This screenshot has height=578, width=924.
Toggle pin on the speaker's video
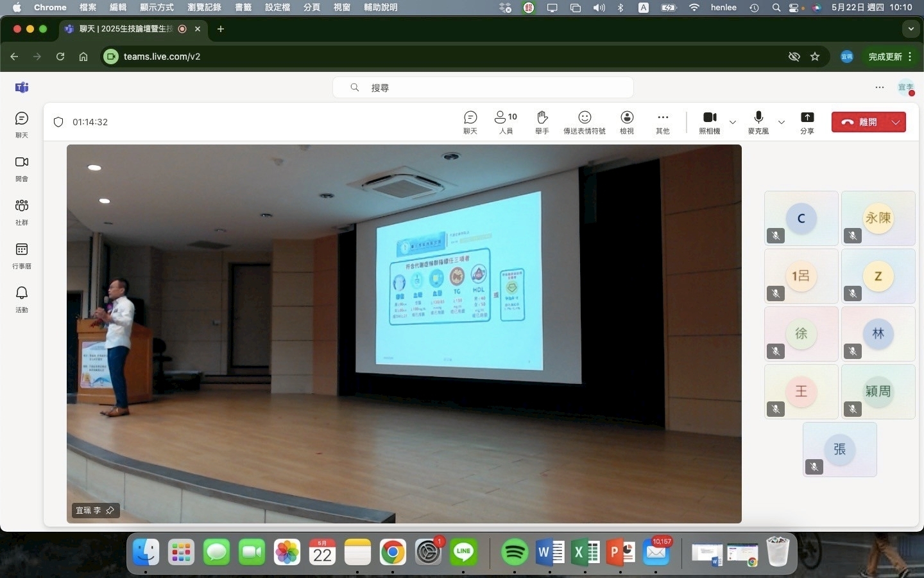coord(110,511)
